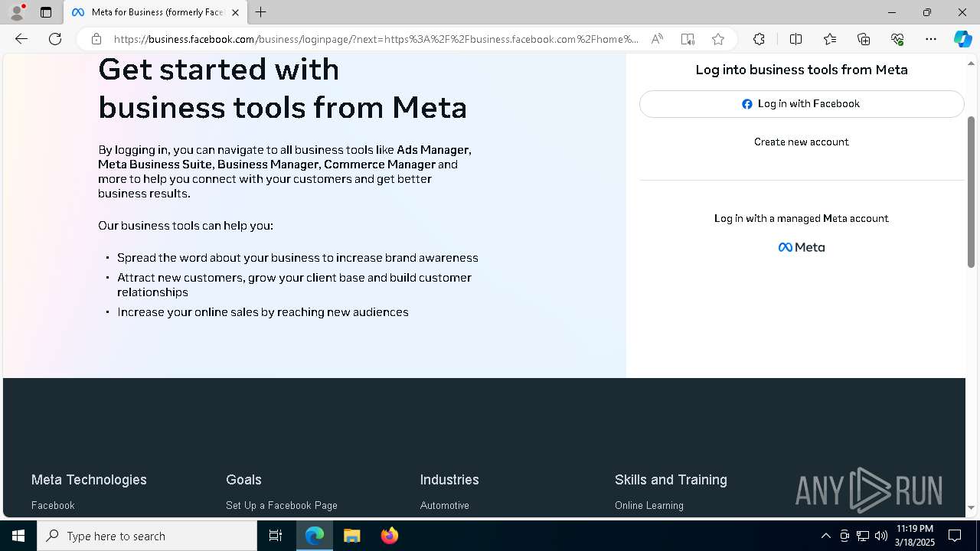
Task: Add this page to favorites star
Action: (717, 39)
